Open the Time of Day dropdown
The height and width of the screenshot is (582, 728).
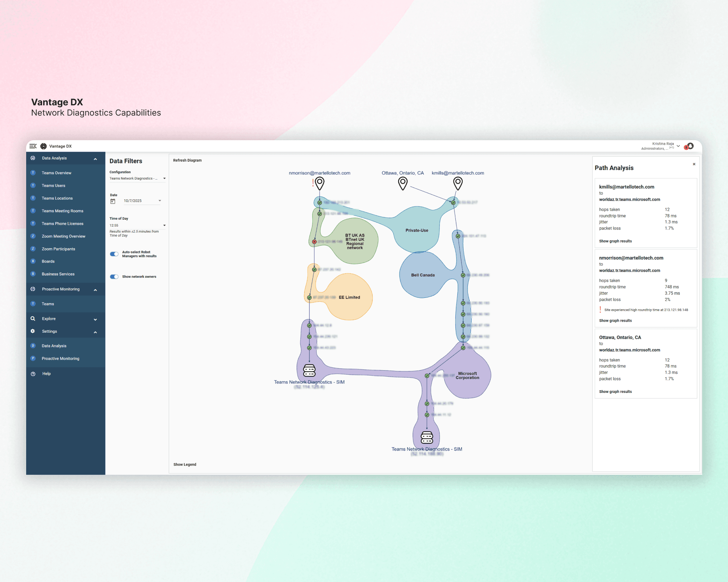[x=138, y=225]
